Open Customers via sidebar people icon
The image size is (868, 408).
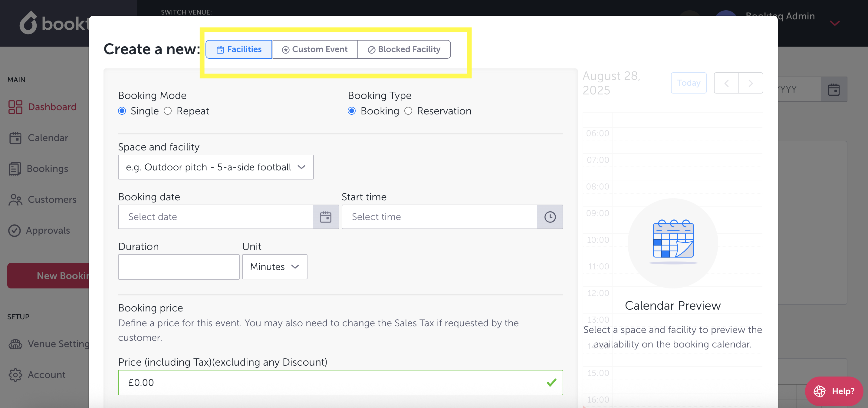pyautogui.click(x=15, y=199)
